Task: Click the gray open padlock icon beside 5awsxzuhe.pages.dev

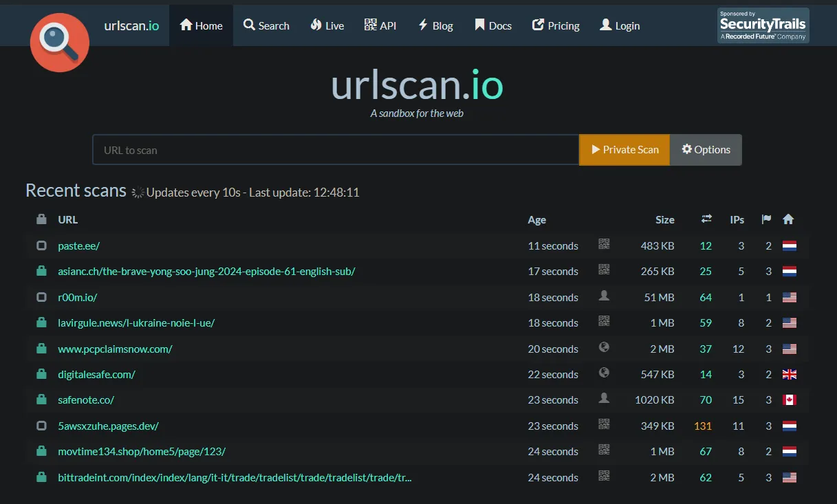Action: point(41,426)
